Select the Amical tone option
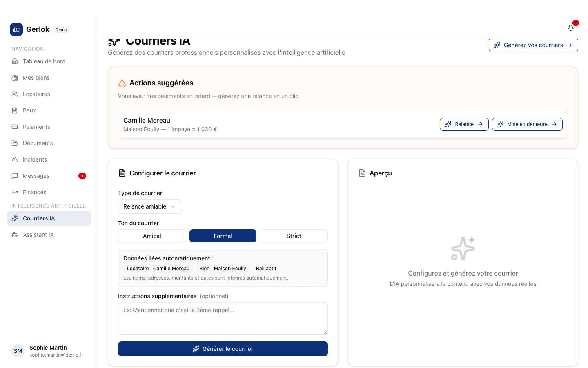The image size is (588, 368). click(x=152, y=236)
